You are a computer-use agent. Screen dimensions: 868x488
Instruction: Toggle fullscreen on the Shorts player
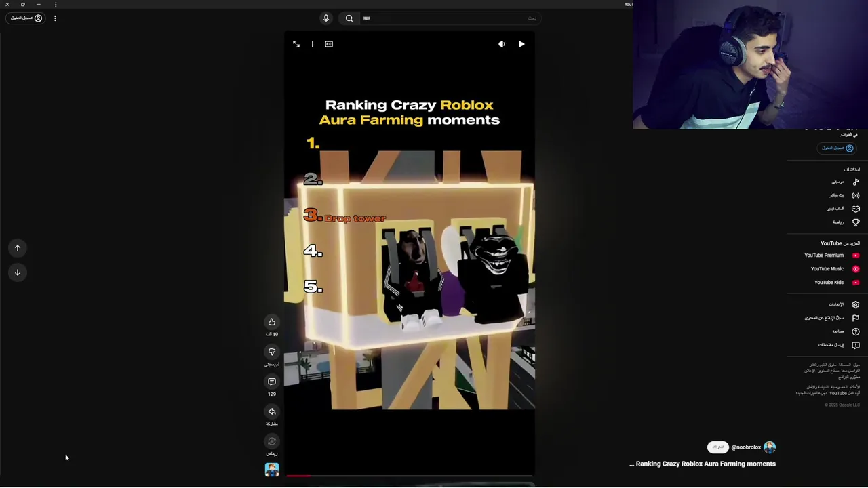(296, 44)
